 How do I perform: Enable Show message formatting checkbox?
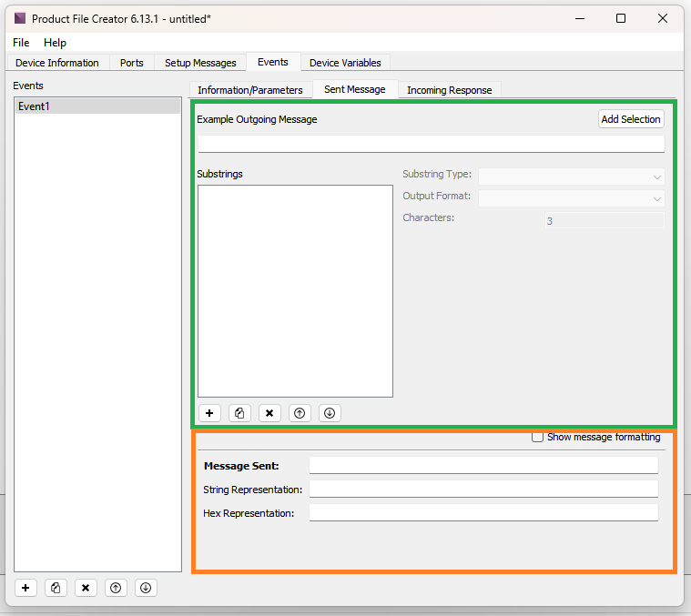tap(538, 437)
